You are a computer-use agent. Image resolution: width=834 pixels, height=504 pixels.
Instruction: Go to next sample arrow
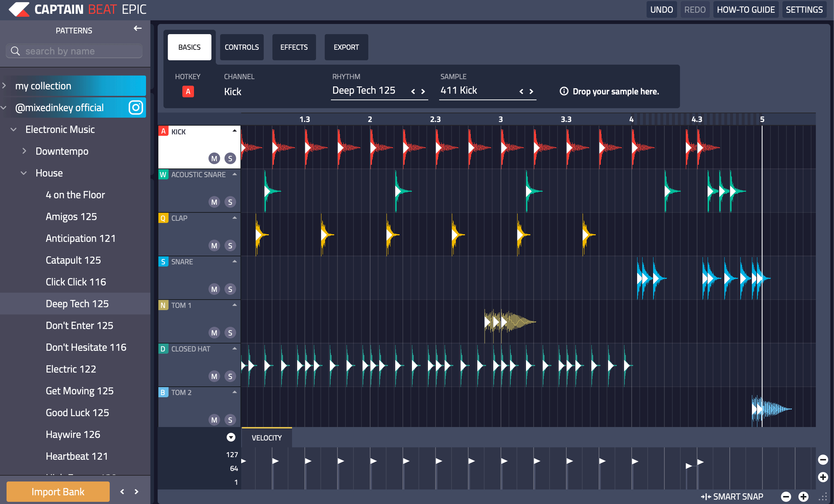[x=531, y=92]
